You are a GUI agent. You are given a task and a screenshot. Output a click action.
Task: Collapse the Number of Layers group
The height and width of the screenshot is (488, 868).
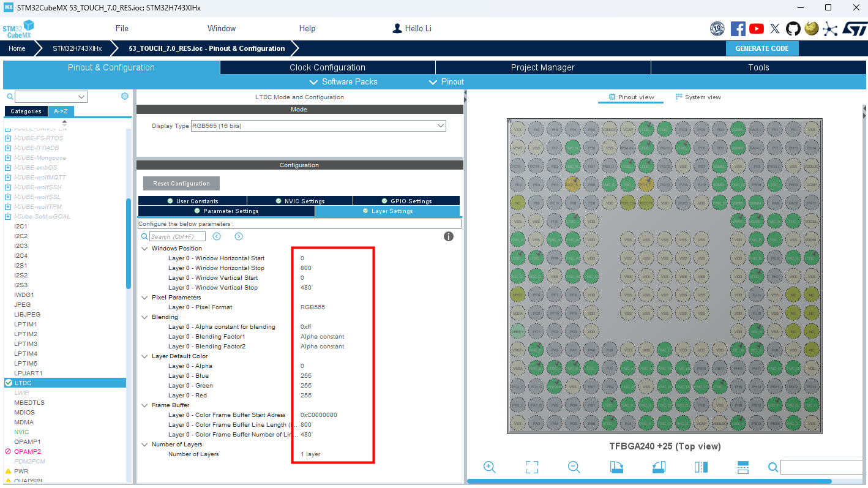[x=145, y=445]
